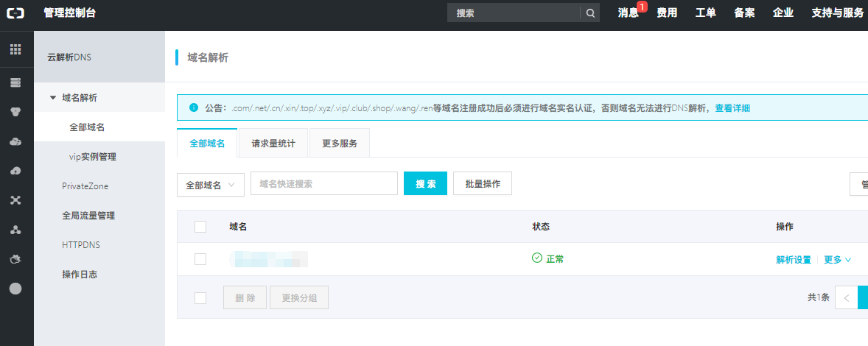Click the cloud with badge sidebar icon
Image resolution: width=868 pixels, height=346 pixels.
[x=15, y=141]
